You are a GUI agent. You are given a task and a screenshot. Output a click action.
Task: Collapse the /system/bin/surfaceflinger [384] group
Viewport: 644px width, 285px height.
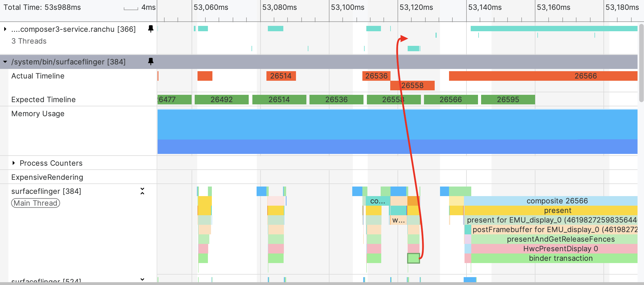pyautogui.click(x=5, y=62)
